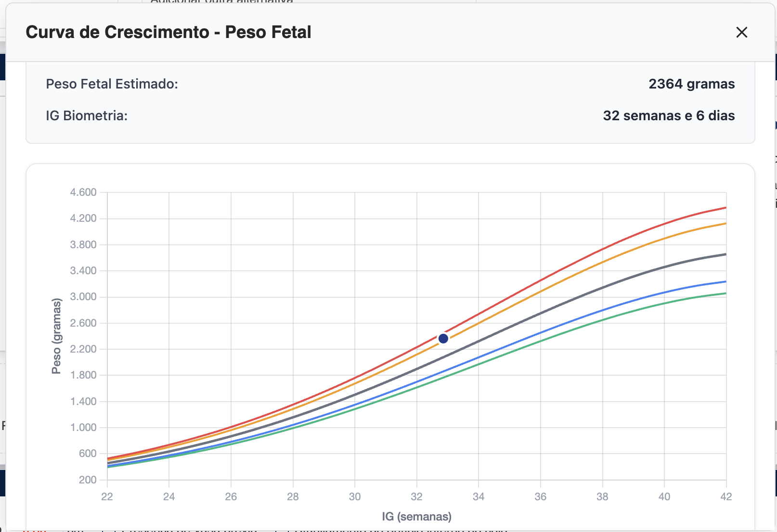Click the IG (semanas) x-axis title
777x532 pixels.
pos(416,517)
